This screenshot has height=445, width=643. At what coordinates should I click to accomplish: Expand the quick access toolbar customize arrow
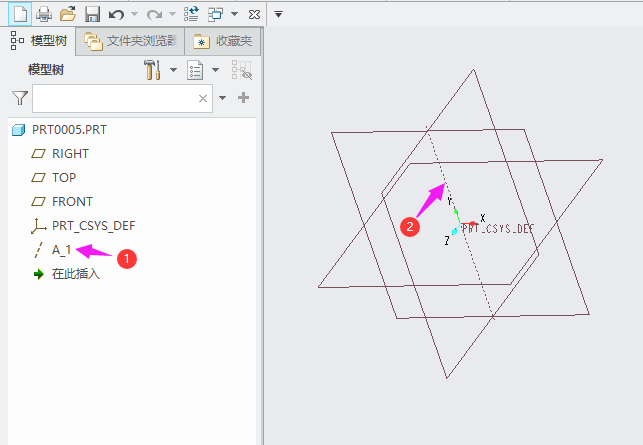pos(279,14)
